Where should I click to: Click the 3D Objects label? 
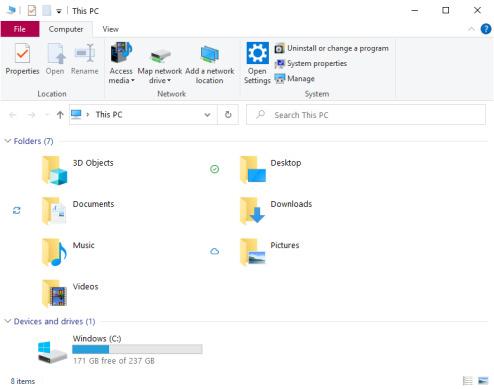pyautogui.click(x=93, y=163)
